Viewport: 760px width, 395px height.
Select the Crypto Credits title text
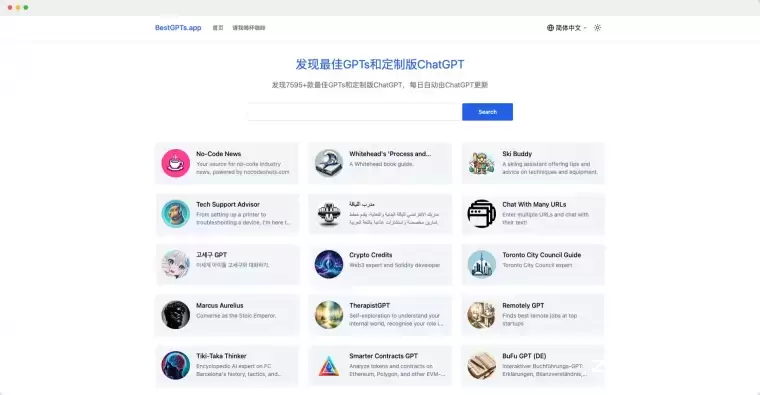[x=371, y=255]
